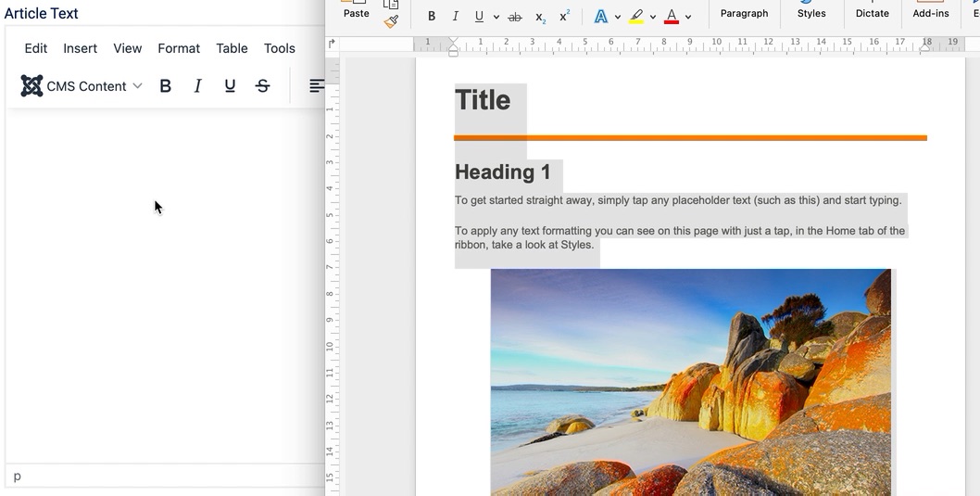Click the Word strikethrough (ab) icon
The image size is (980, 496).
[x=515, y=17]
